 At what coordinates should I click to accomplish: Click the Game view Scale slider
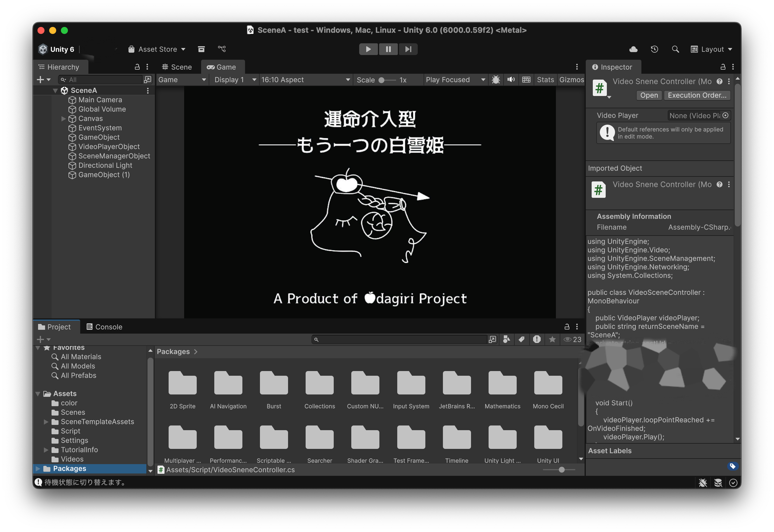click(x=387, y=80)
